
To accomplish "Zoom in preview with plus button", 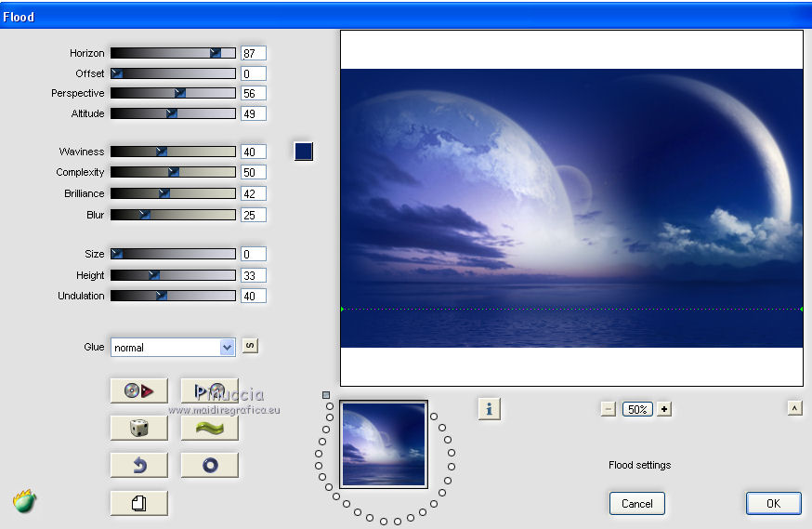I will [664, 409].
